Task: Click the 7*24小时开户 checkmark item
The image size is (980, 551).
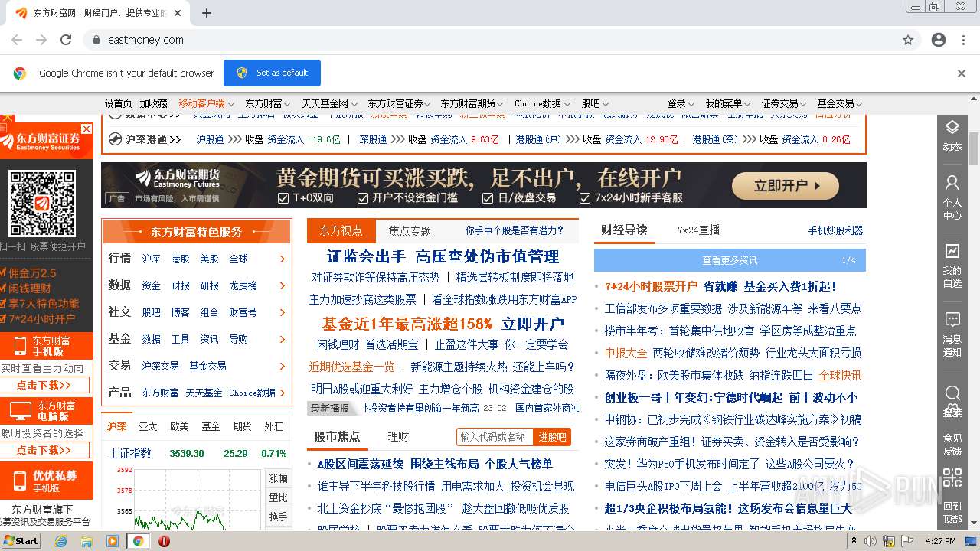Action: pyautogui.click(x=38, y=319)
